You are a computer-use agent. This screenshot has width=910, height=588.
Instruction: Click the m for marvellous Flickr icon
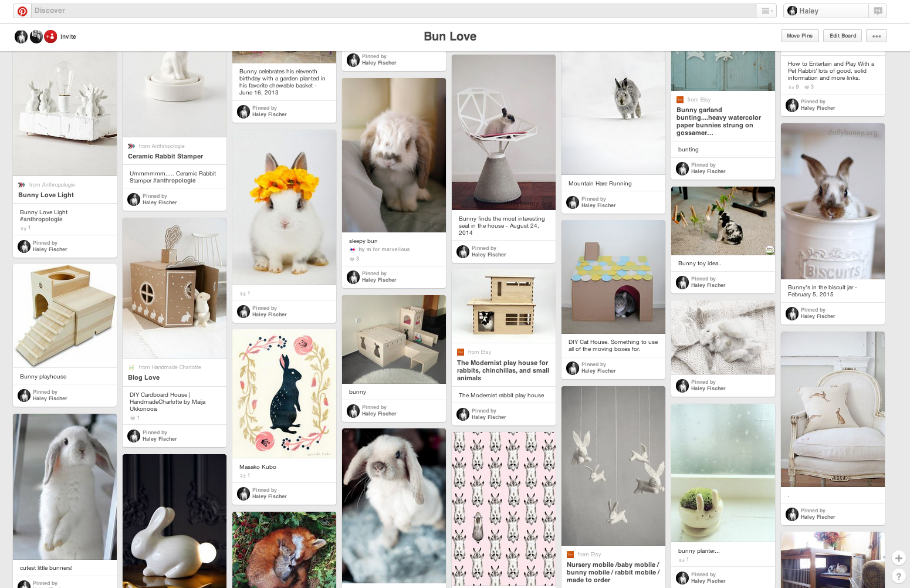click(x=353, y=249)
